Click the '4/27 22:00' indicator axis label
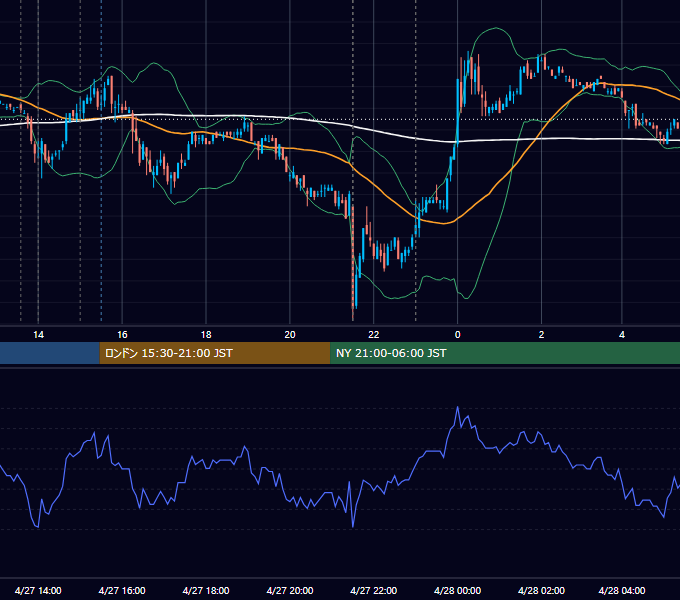This screenshot has height=600, width=680. [x=373, y=590]
